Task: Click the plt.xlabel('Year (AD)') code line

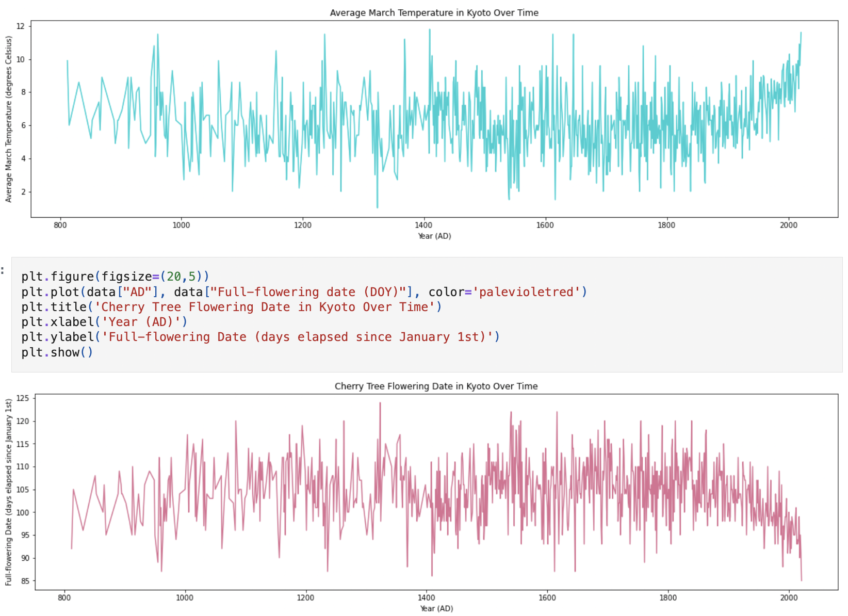Action: point(104,322)
